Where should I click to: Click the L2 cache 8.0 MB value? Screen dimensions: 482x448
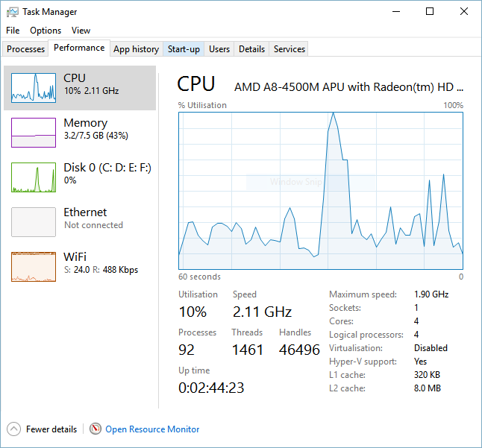[x=428, y=388]
